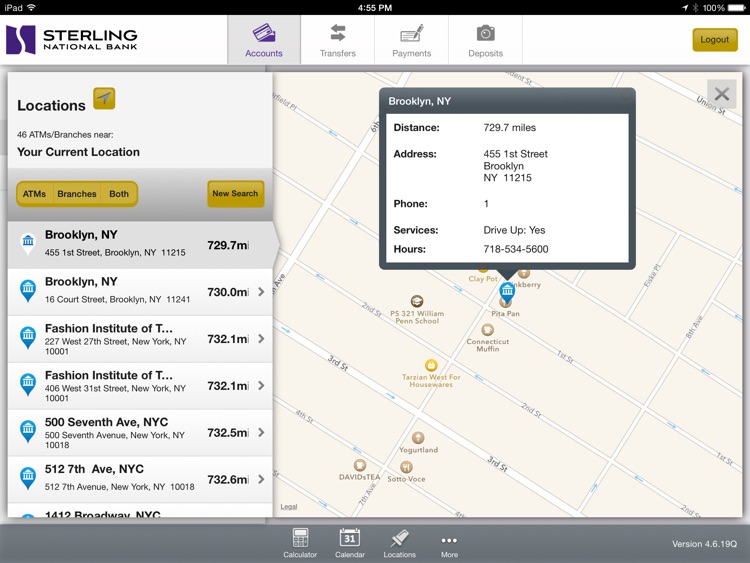Expand chevron for 227 West 27th Street
This screenshot has height=563, width=750.
pyautogui.click(x=261, y=339)
